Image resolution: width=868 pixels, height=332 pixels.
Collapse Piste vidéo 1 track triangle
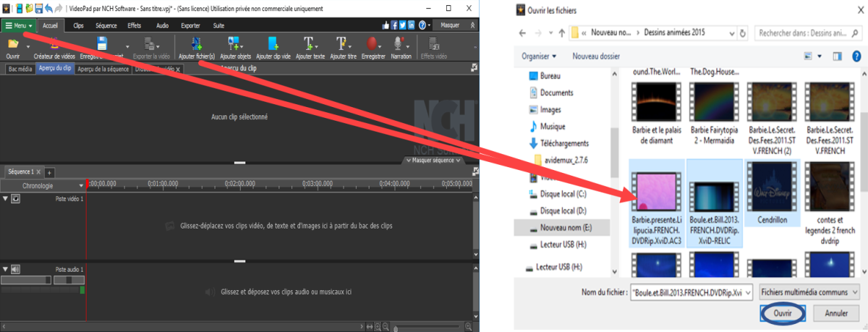6,198
